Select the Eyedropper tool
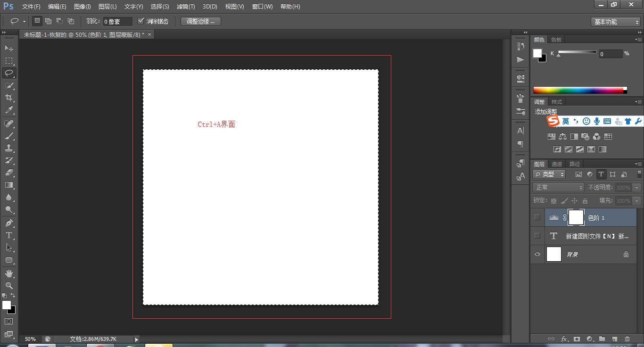This screenshot has width=644, height=347. coord(9,110)
